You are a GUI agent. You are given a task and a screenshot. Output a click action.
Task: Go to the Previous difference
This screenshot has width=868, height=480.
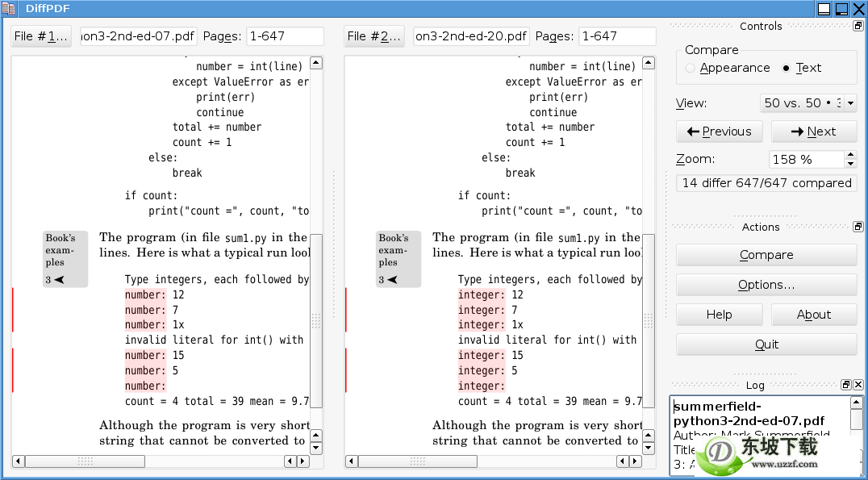(719, 131)
